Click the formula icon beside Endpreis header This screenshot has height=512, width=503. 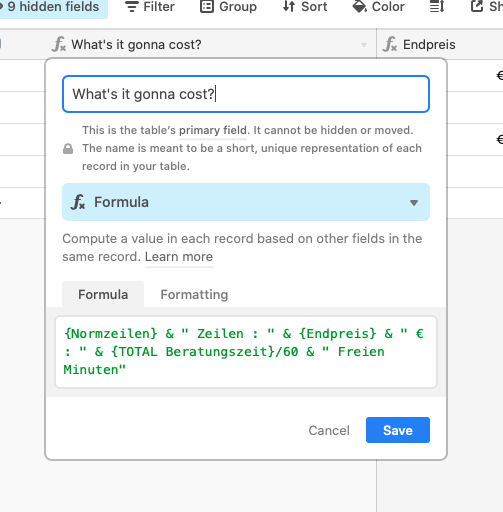(x=390, y=44)
